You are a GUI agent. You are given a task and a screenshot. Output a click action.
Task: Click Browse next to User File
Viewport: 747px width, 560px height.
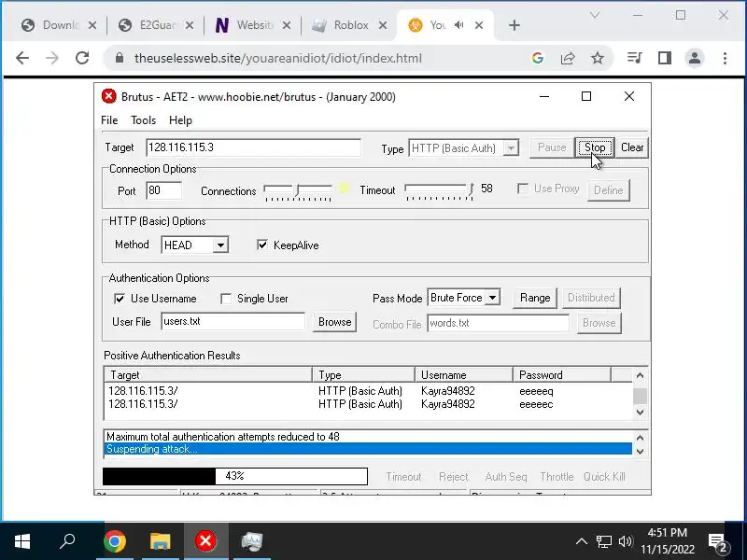click(334, 322)
